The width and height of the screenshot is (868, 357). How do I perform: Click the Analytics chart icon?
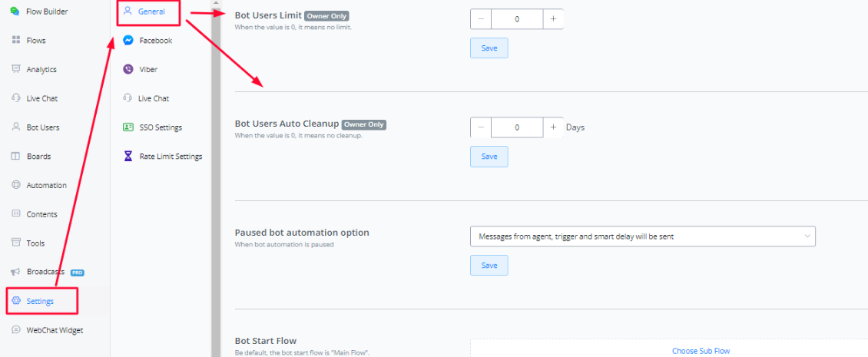tap(15, 69)
